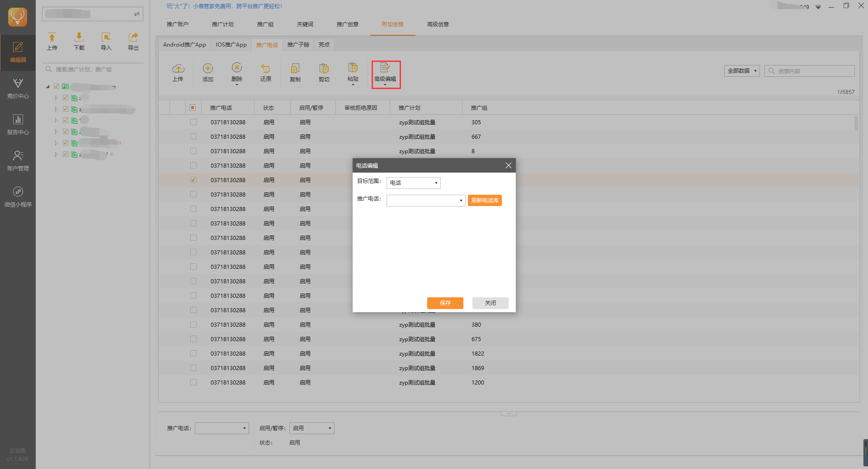Check the row with 推广组 8
Image resolution: width=868 pixels, height=469 pixels.
coord(193,151)
